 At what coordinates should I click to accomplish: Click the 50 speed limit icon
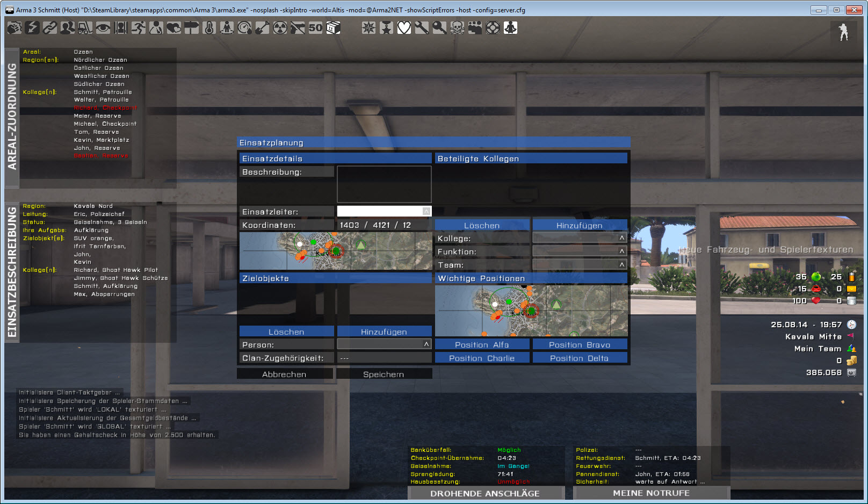316,28
